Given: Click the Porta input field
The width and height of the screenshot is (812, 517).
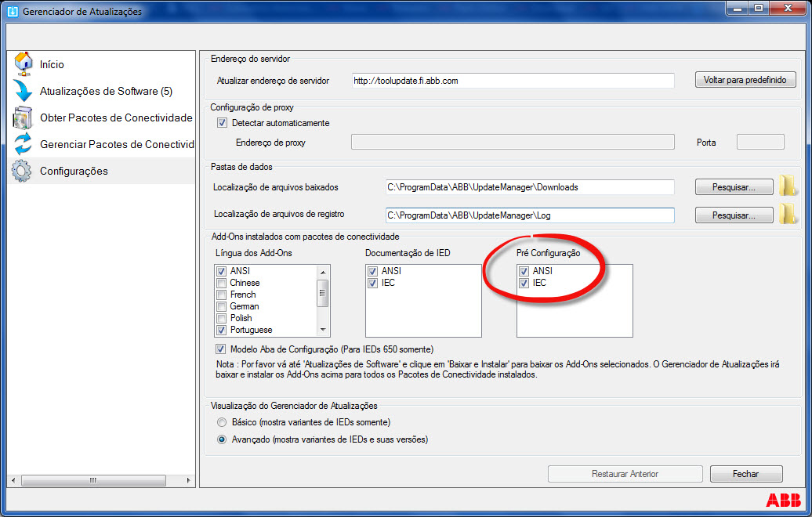Looking at the screenshot, I should [760, 142].
